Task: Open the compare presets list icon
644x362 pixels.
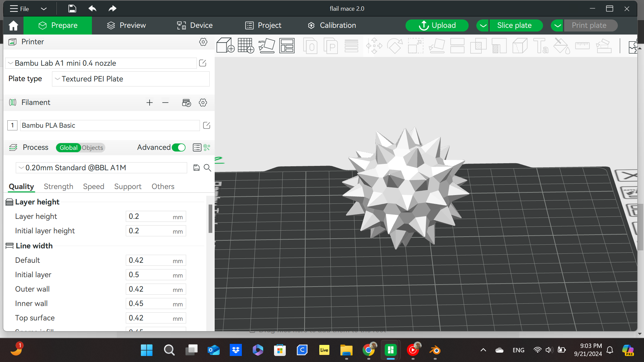Action: coord(197,147)
